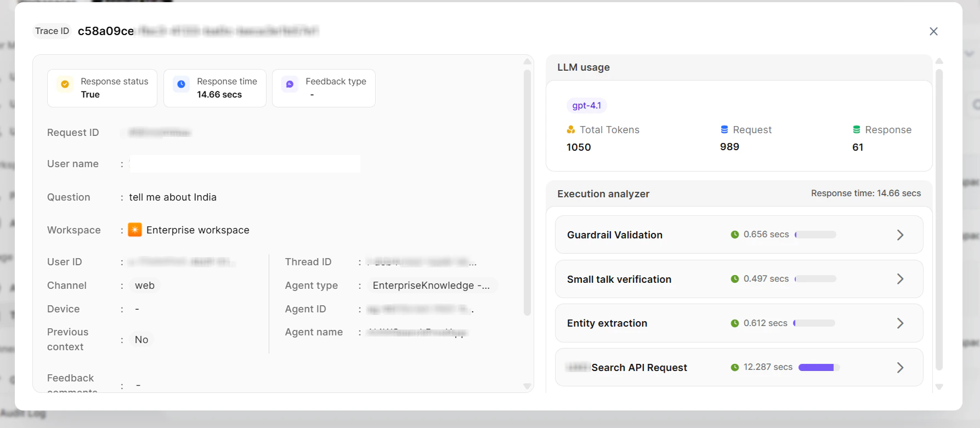
Task: Click the '0.656 secs' duration text
Action: (x=766, y=235)
